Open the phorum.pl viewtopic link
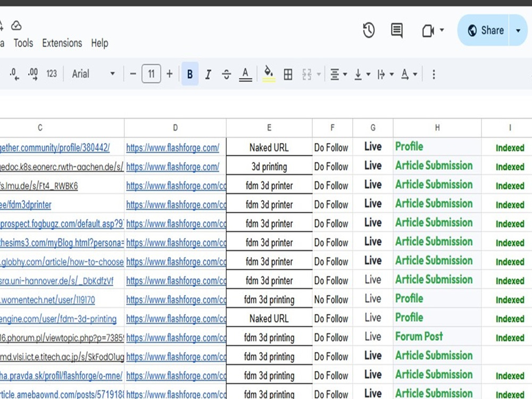This screenshot has height=399, width=532. (62, 338)
